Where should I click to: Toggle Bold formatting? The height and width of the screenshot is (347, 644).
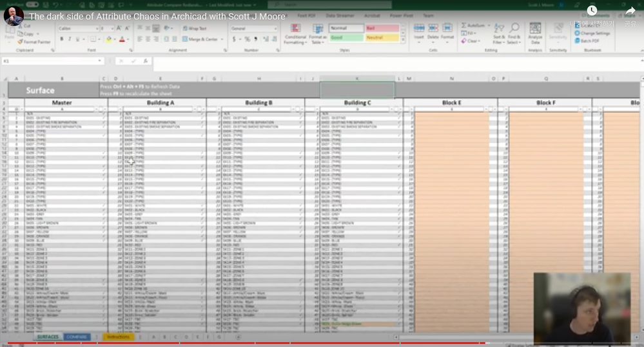pos(62,39)
